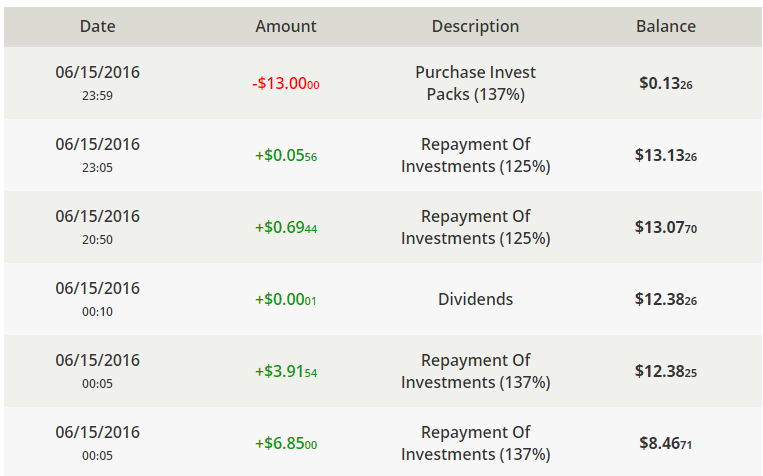763x476 pixels.
Task: Click the $13.07 balance value
Action: point(666,228)
